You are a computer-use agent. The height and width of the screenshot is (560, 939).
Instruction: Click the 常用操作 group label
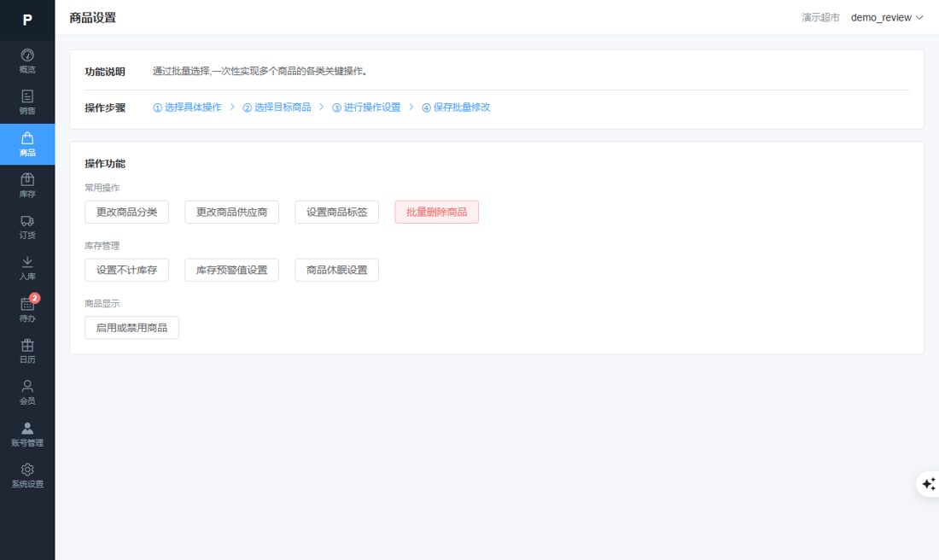(102, 188)
